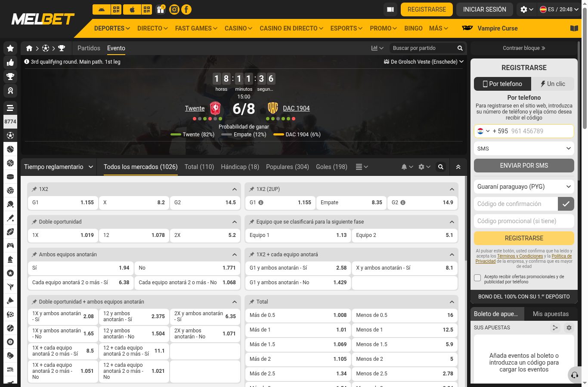
Task: Confirm code with the checkmark button
Action: tap(566, 204)
